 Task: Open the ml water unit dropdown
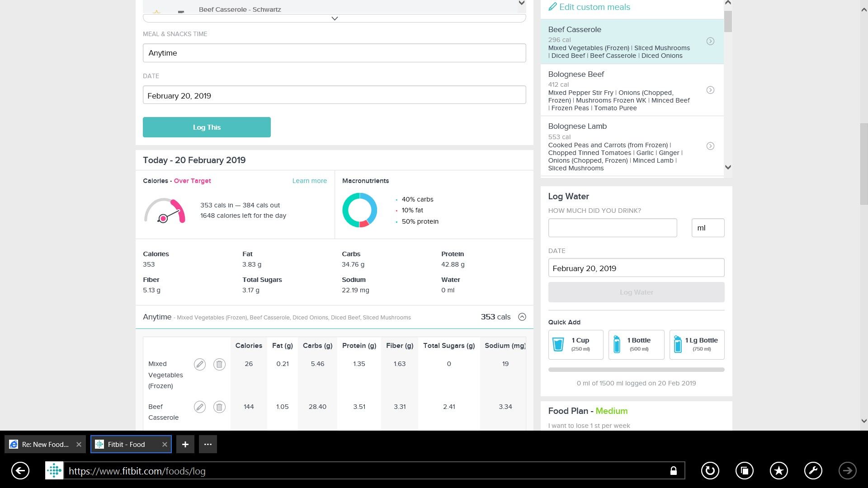pyautogui.click(x=708, y=228)
